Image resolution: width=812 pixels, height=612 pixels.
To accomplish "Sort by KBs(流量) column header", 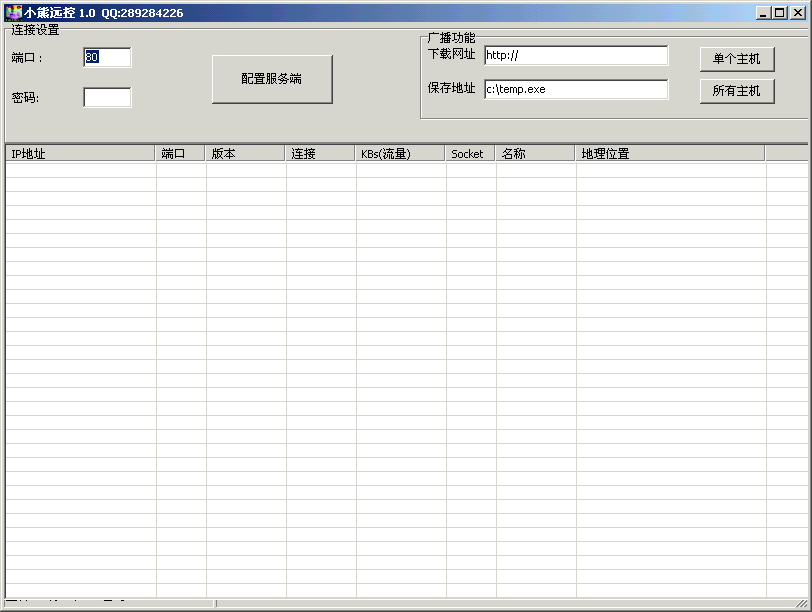I will coord(400,154).
